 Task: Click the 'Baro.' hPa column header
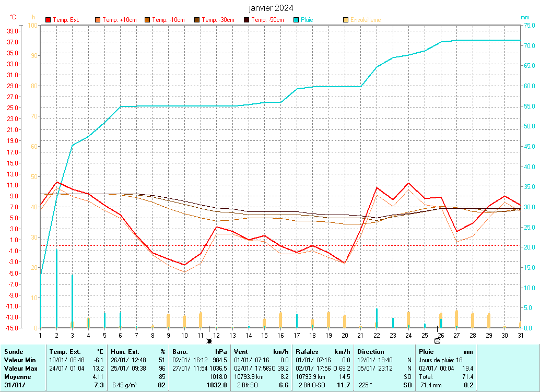[x=181, y=352]
